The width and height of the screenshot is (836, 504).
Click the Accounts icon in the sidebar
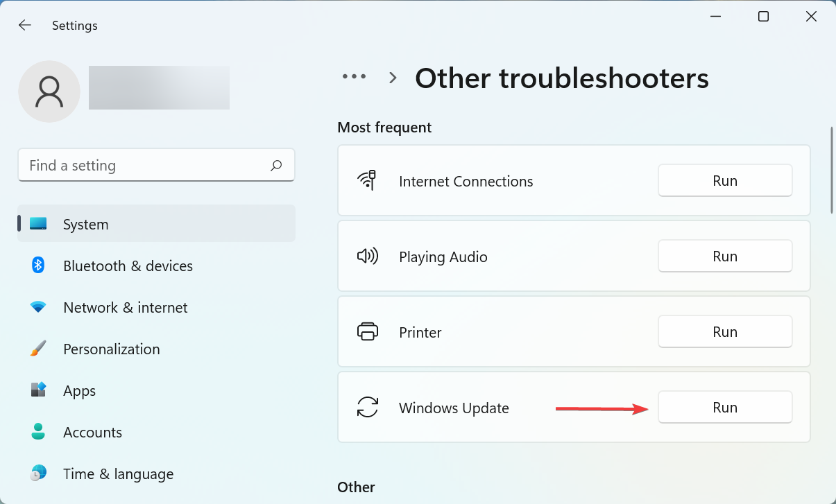37,432
